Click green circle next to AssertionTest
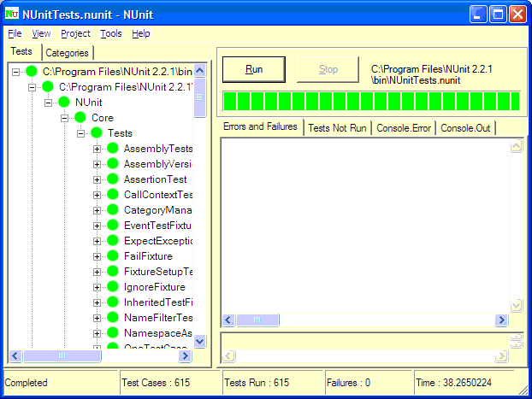532x399 pixels. pyautogui.click(x=113, y=179)
